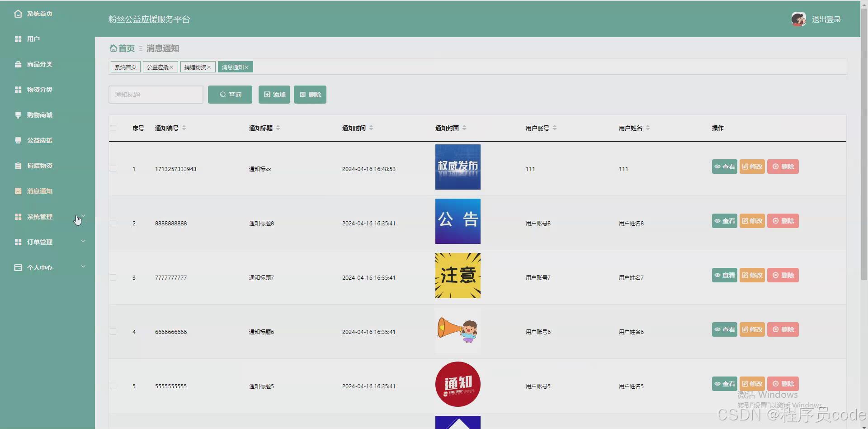Check the row 2 checkbox for 通知标题8
The image size is (868, 429).
click(x=113, y=223)
